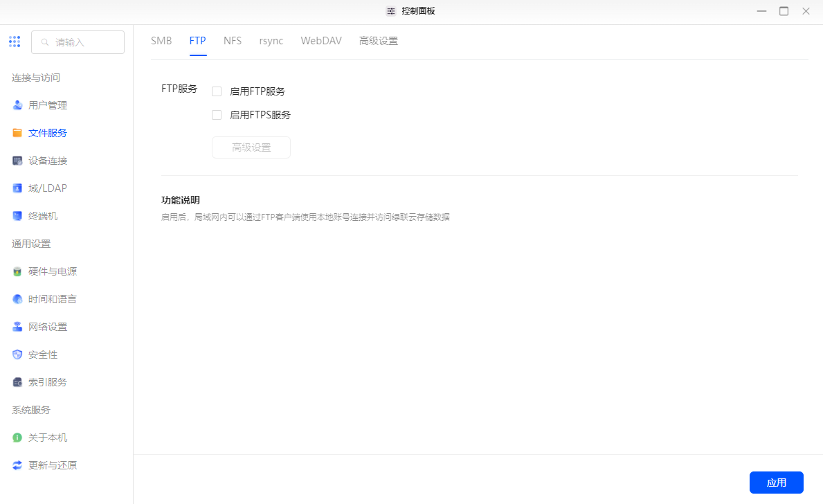823x504 pixels.
Task: Switch to the 高级设置 tab
Action: click(379, 41)
